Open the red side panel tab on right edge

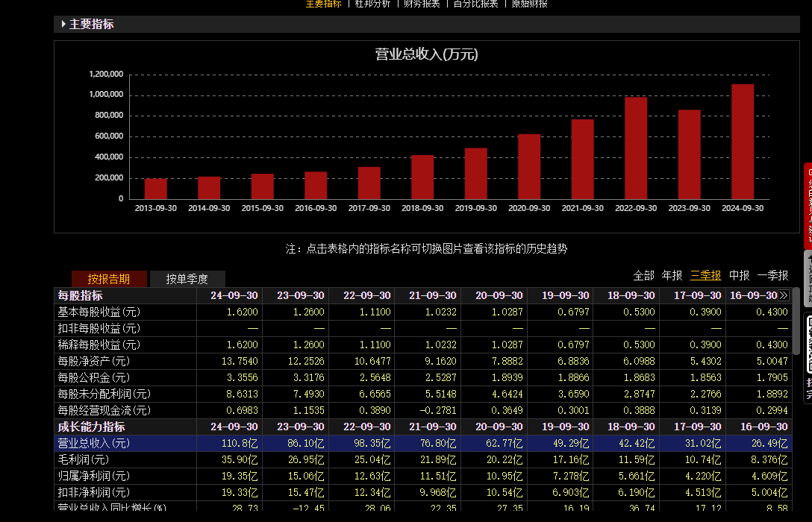pyautogui.click(x=808, y=205)
